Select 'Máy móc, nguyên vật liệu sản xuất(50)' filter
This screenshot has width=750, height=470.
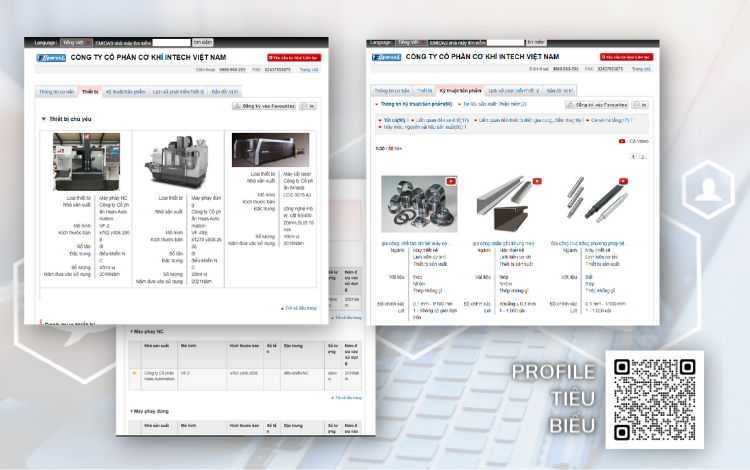(x=423, y=127)
